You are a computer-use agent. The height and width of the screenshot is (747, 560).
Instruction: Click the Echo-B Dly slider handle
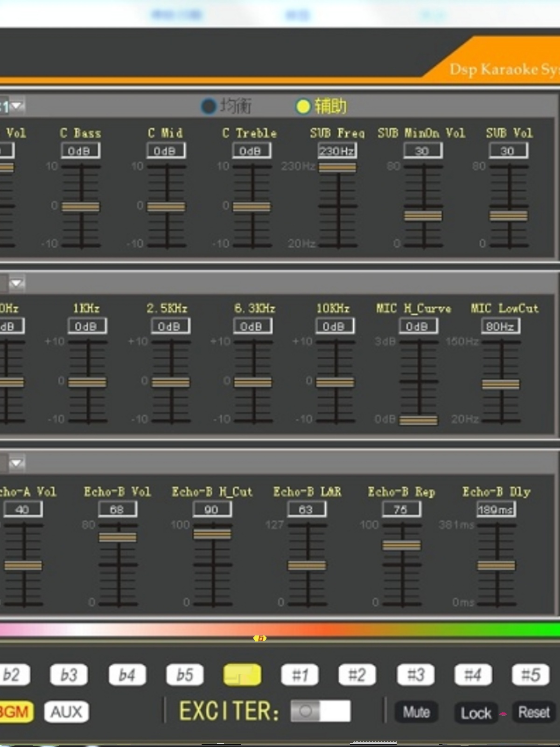(x=496, y=566)
